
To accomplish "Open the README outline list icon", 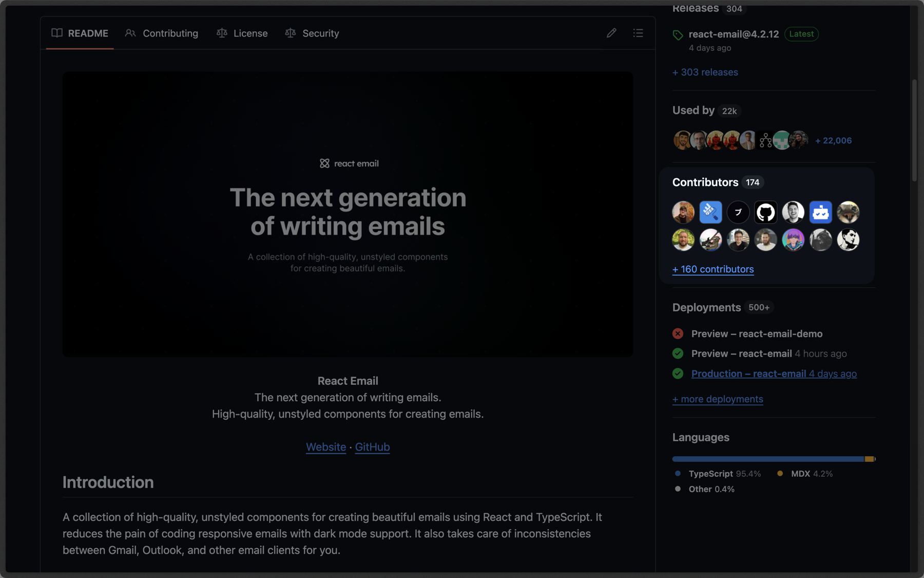I will [x=638, y=33].
